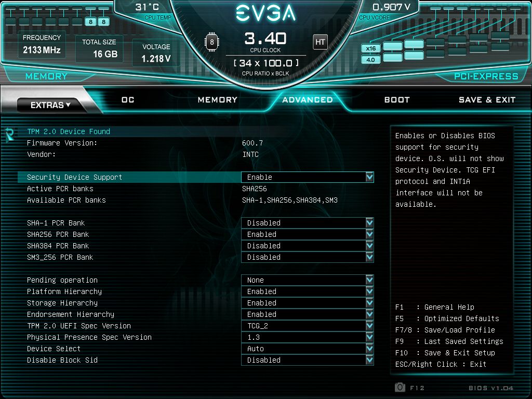This screenshot has height=399, width=532.
Task: Click the F7/8 Save/Load Profile hint
Action: [445, 330]
